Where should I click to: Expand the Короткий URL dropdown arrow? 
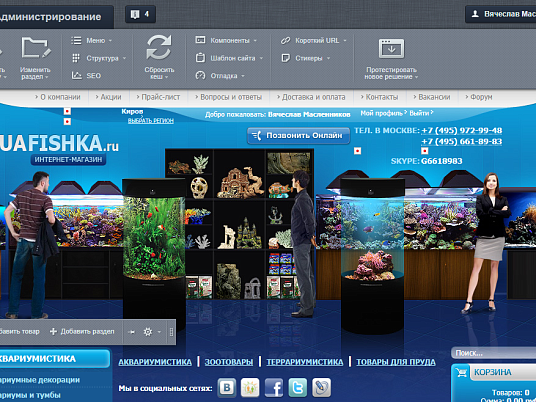pos(345,41)
